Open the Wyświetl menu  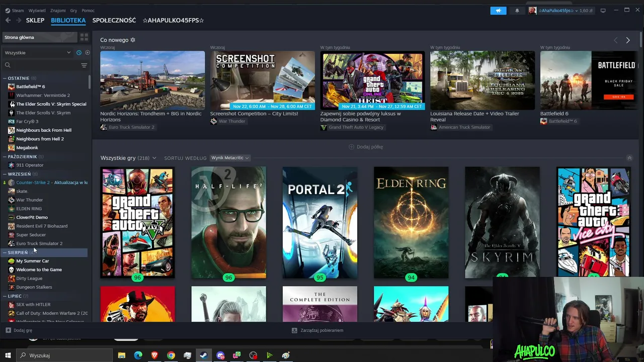[37, 11]
